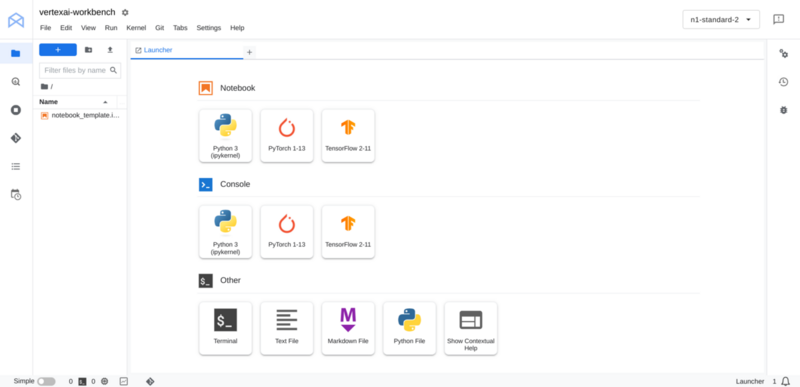Click the New Folder icon
800x387 pixels.
coord(88,50)
